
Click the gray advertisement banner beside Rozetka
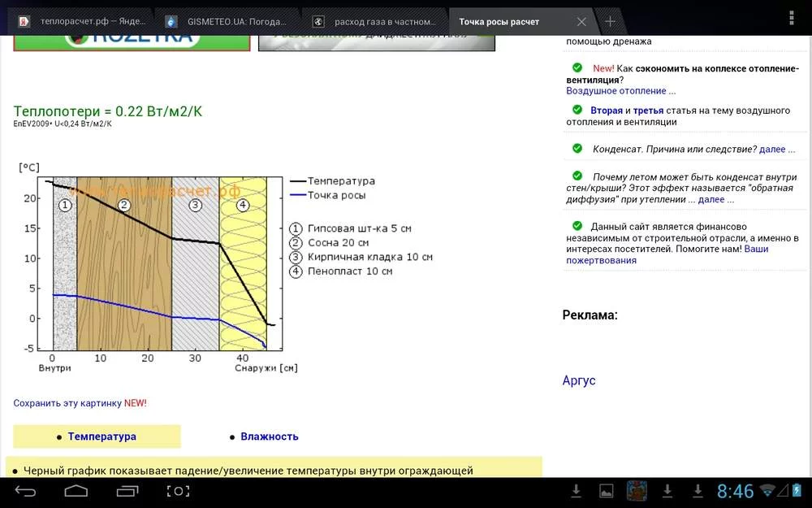pos(377,43)
